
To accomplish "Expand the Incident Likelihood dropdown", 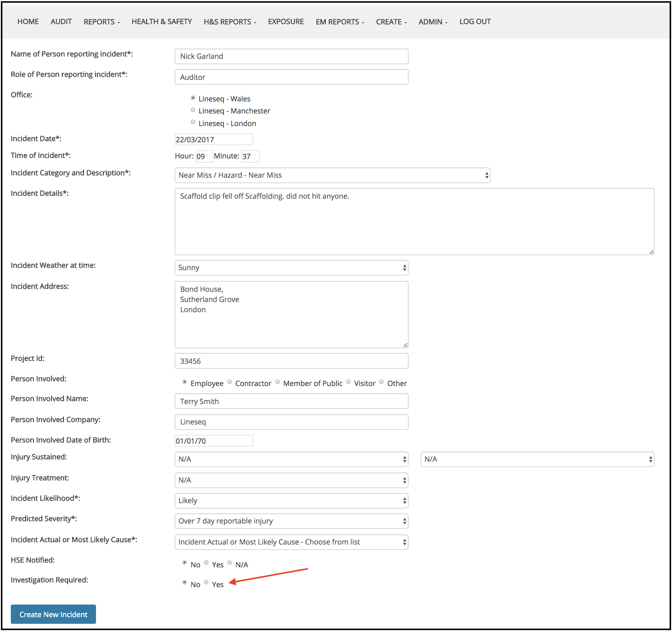I will coord(291,501).
